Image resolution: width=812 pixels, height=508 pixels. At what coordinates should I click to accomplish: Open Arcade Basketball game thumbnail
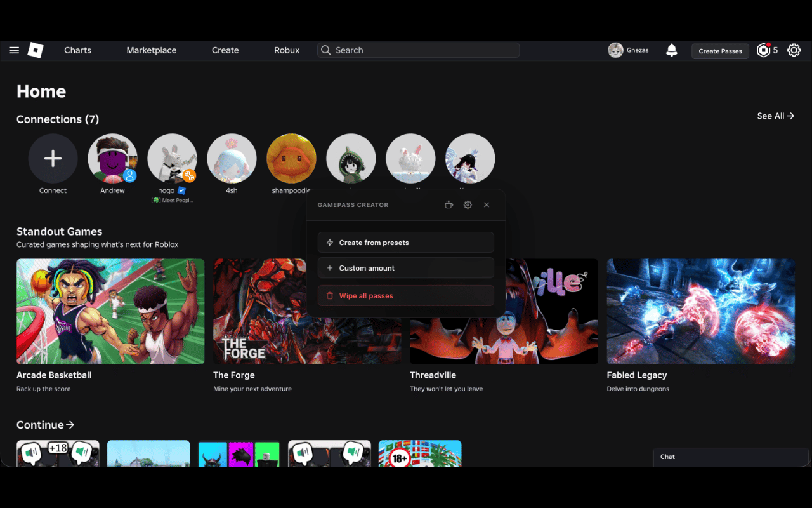tap(110, 311)
